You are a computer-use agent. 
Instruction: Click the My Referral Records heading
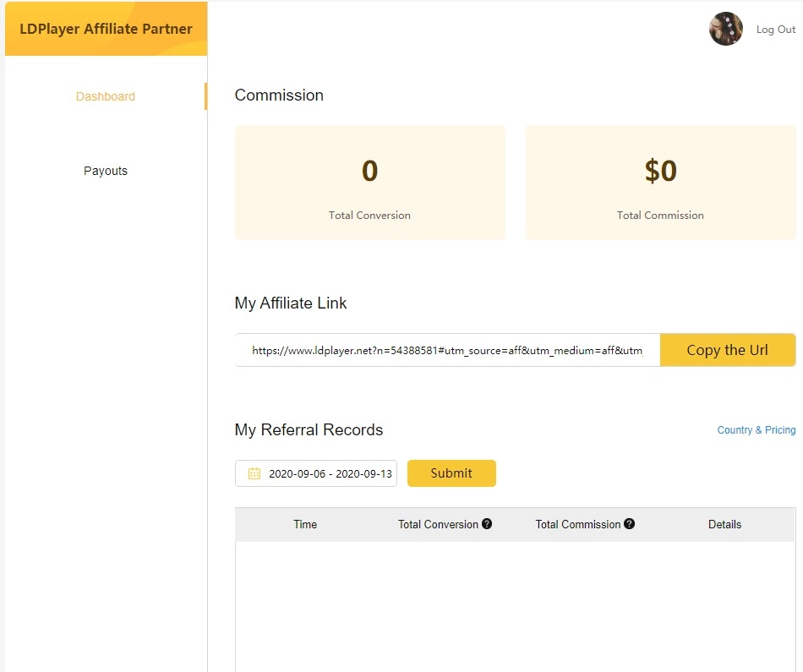[309, 430]
